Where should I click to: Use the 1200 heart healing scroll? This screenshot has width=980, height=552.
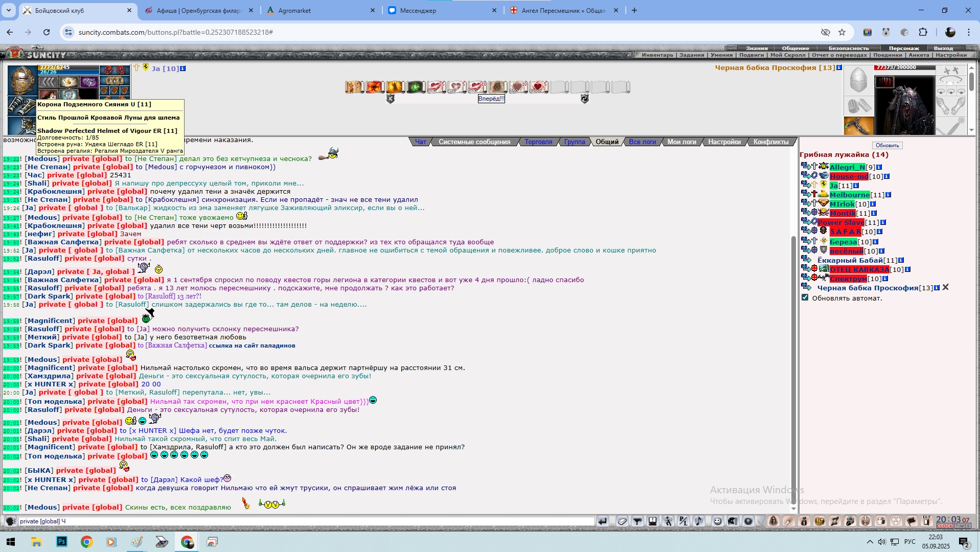click(538, 87)
